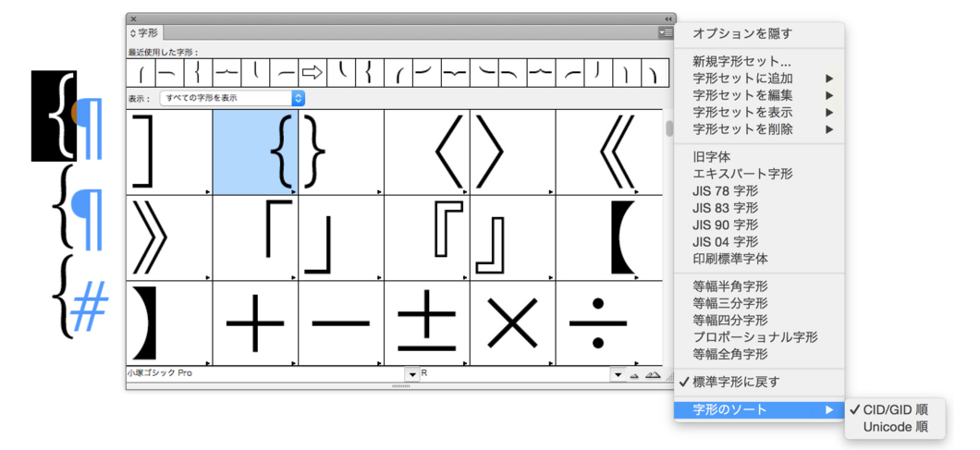
Task: Select the right square bracket glyph
Action: click(169, 152)
